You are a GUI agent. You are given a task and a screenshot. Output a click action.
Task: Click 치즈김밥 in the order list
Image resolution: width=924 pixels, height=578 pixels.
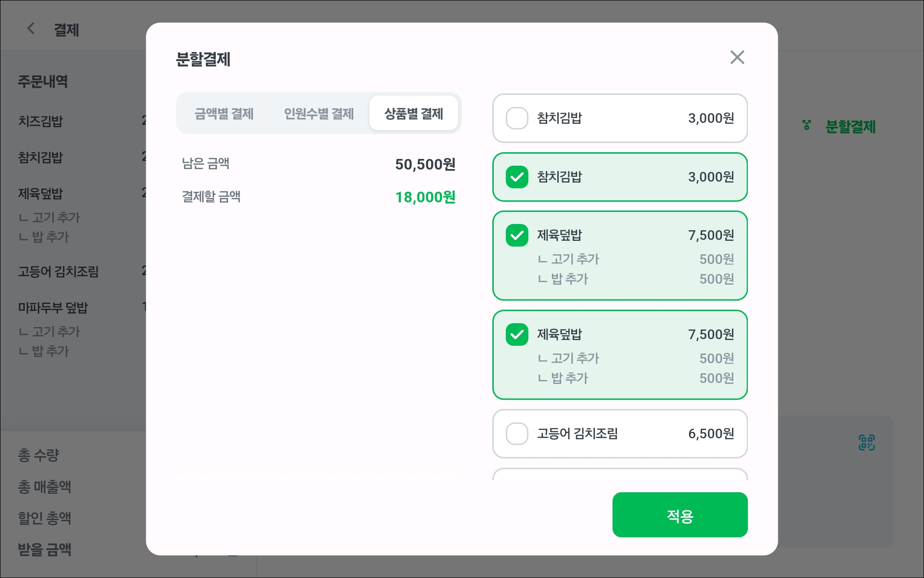tap(40, 121)
